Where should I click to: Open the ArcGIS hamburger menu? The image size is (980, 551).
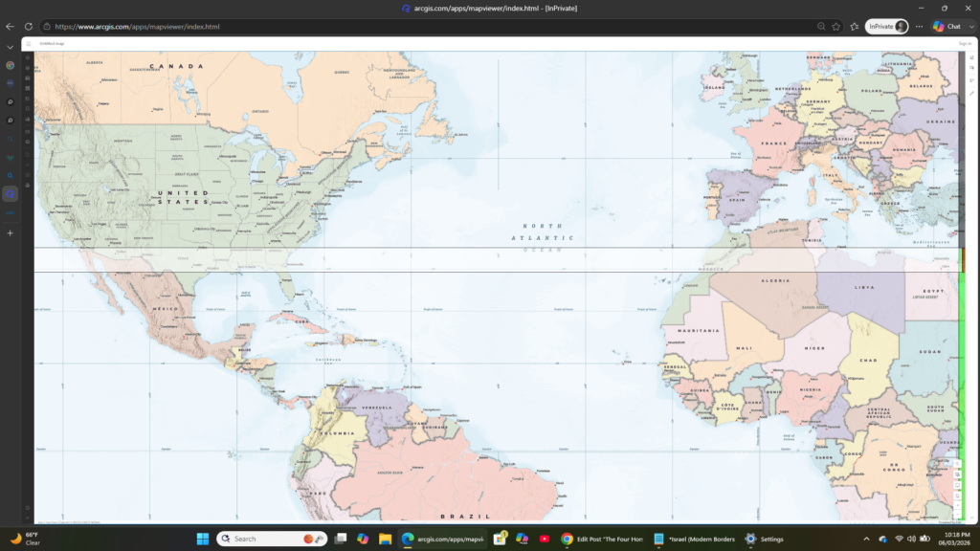tap(28, 44)
